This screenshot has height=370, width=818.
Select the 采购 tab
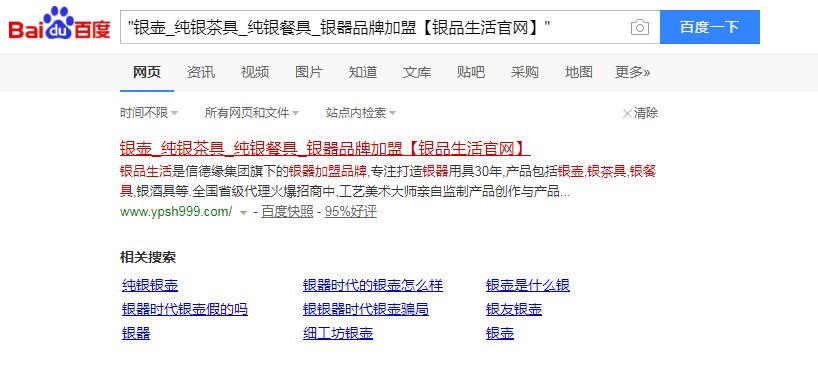click(x=525, y=72)
